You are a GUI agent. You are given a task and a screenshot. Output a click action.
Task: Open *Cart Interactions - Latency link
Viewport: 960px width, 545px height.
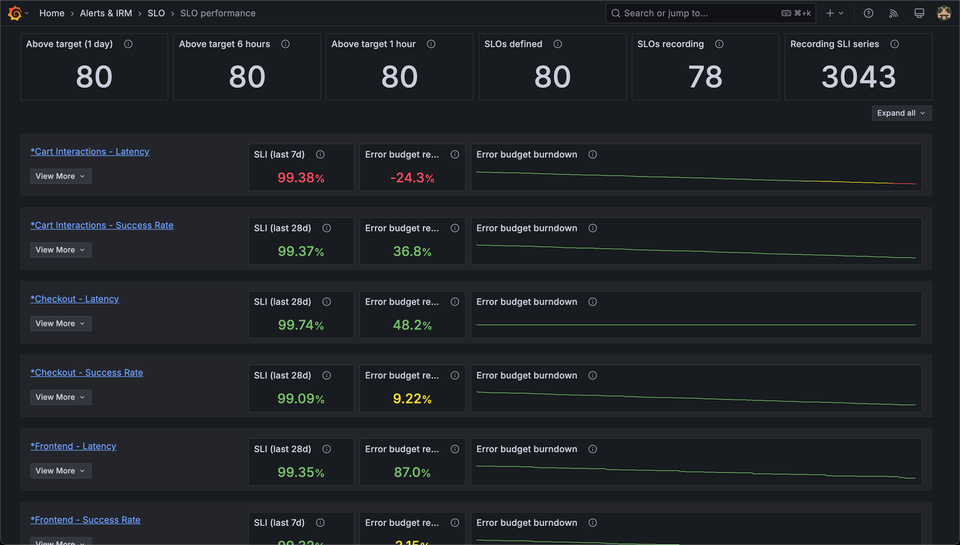point(90,151)
